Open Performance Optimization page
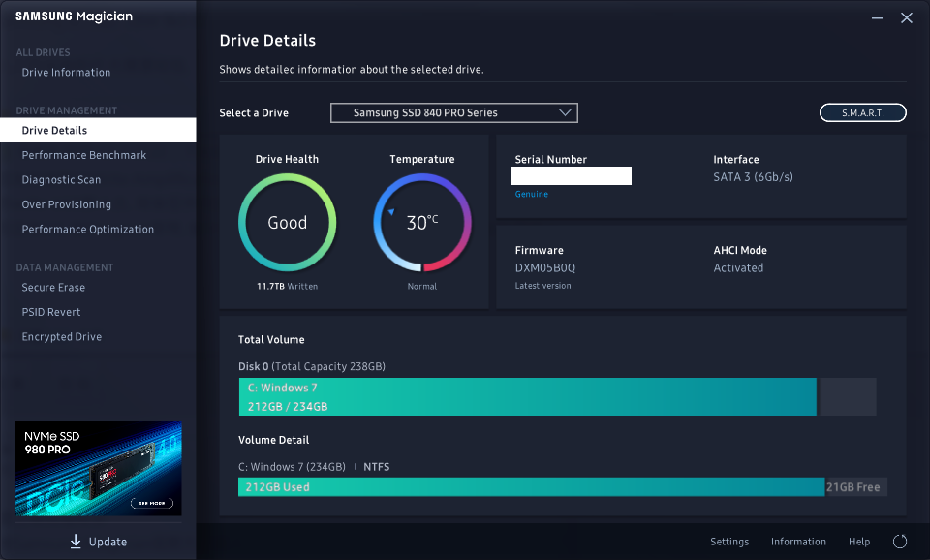This screenshot has height=560, width=930. (x=88, y=229)
